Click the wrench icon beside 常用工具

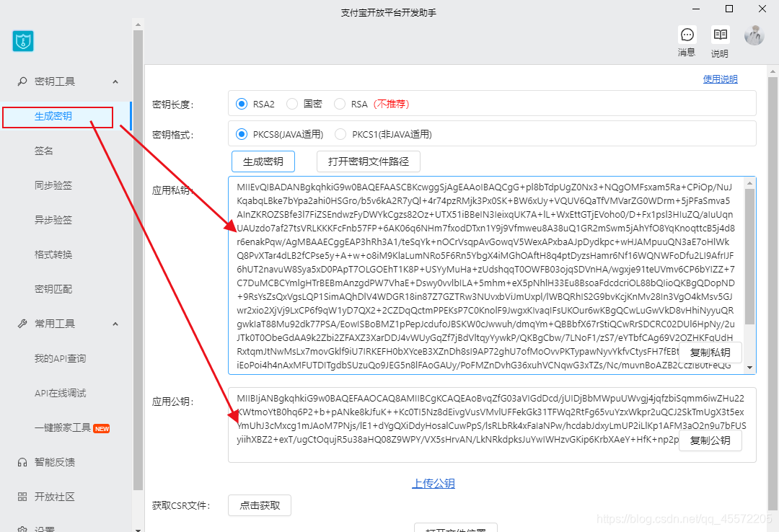pos(22,324)
